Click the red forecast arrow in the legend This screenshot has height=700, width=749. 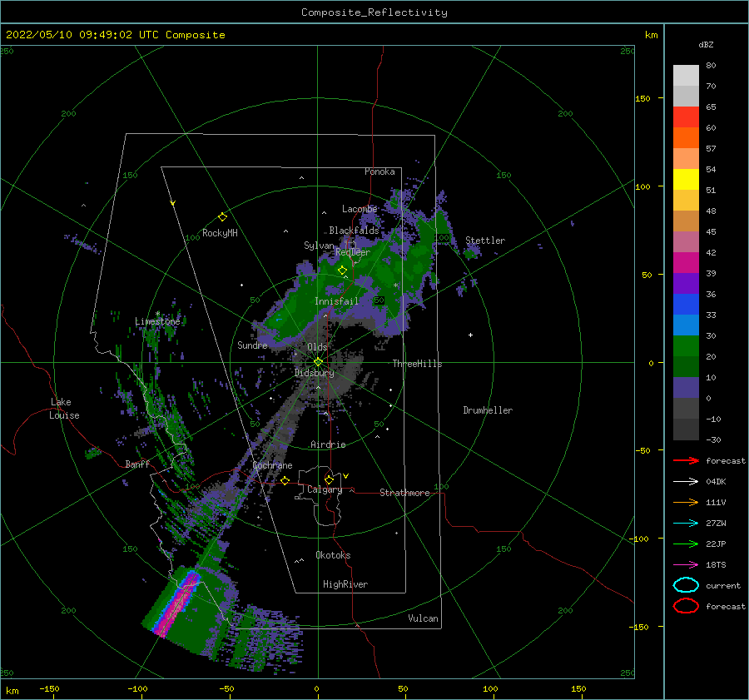coord(686,460)
